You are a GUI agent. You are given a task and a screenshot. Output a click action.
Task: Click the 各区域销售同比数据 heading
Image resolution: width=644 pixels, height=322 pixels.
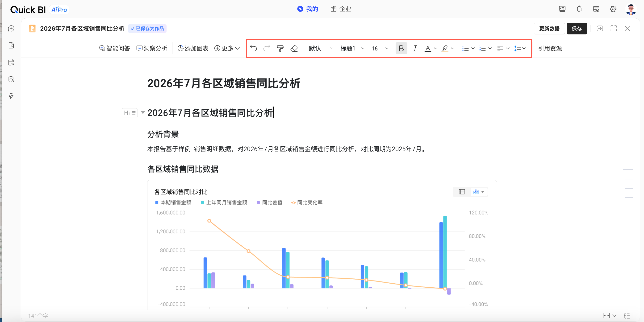(x=183, y=169)
